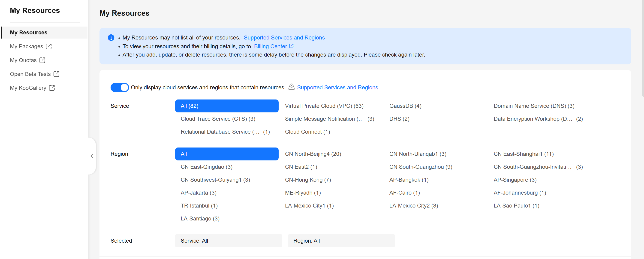The width and height of the screenshot is (644, 259).
Task: Filter by Virtual Private Cloud (VPC) service
Action: pos(324,106)
